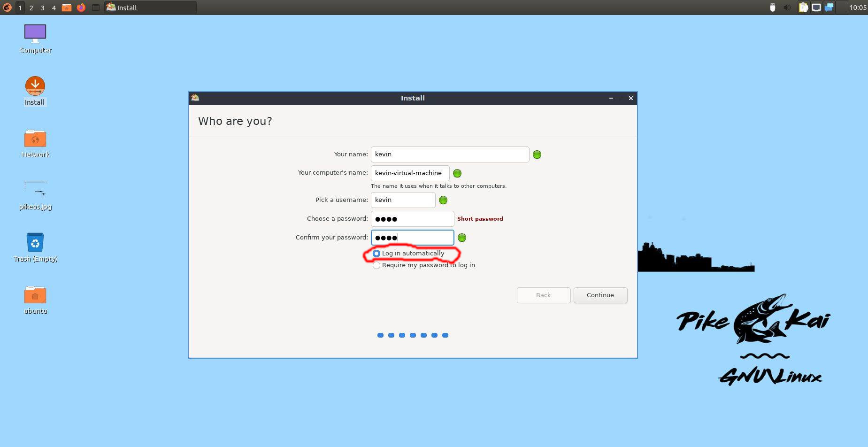
Task: Click the Back button
Action: coord(543,295)
